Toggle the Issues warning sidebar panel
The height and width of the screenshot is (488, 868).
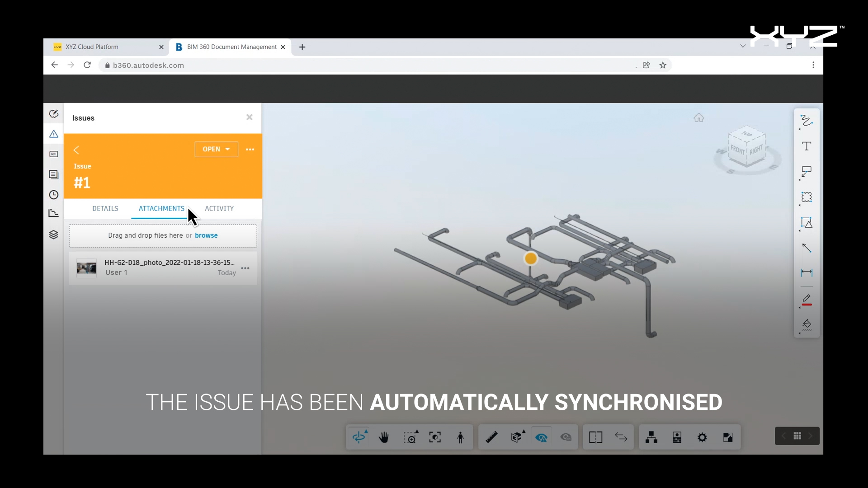(54, 134)
